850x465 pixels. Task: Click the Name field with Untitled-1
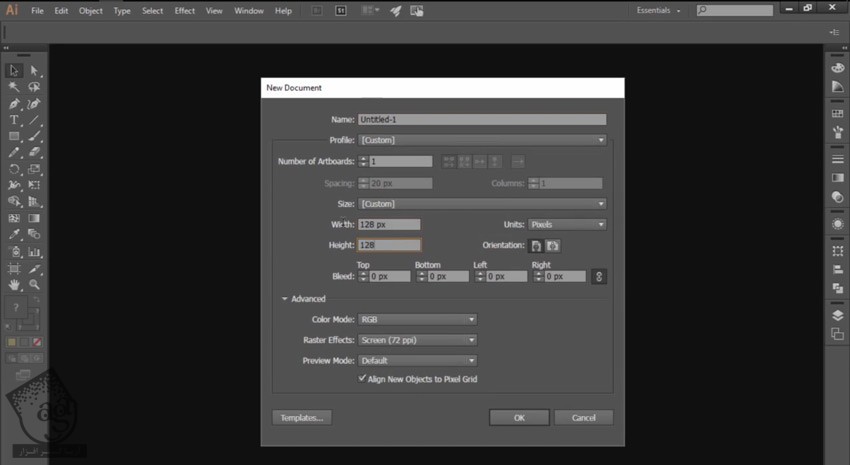(x=482, y=119)
